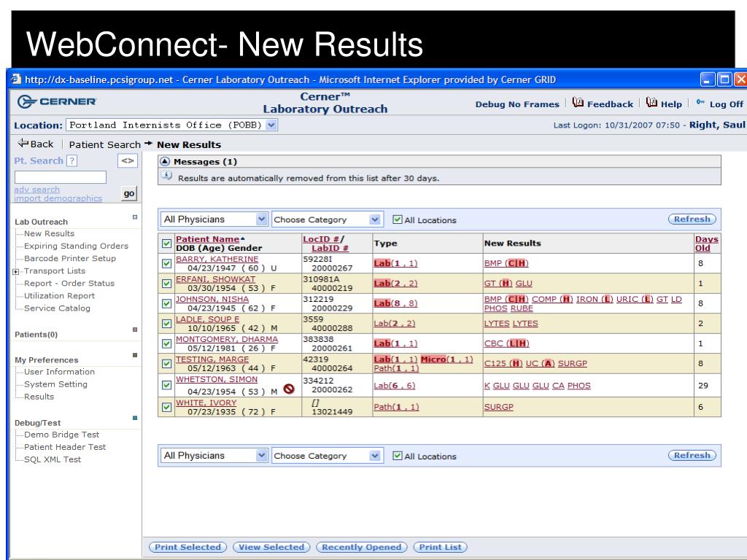Open User Information under My Preferences
This screenshot has height=560, width=747.
point(60,371)
